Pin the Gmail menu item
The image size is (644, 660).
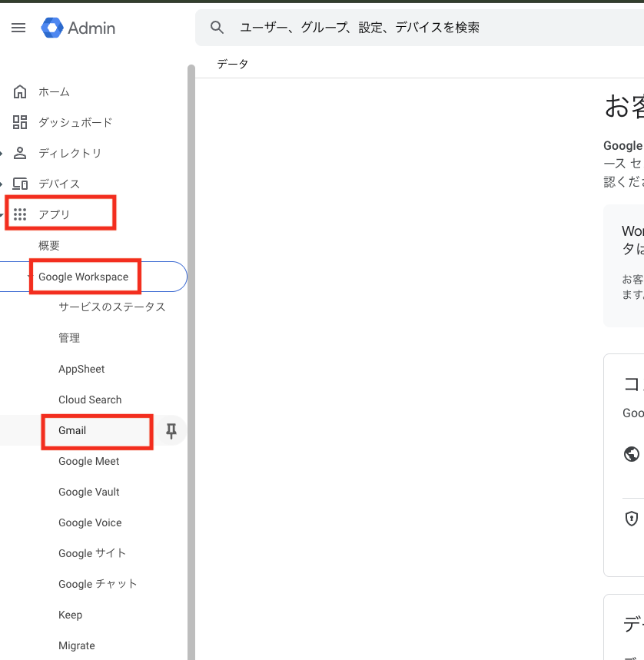(x=171, y=431)
